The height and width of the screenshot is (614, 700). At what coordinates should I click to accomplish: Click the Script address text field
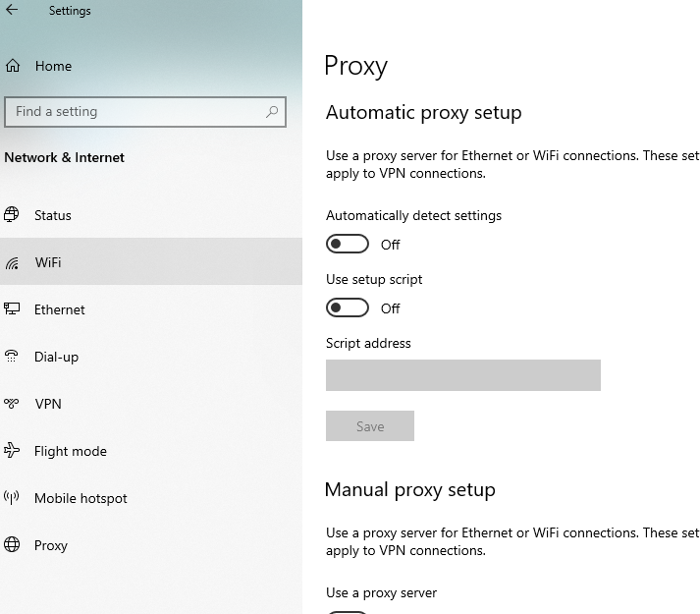[462, 375]
